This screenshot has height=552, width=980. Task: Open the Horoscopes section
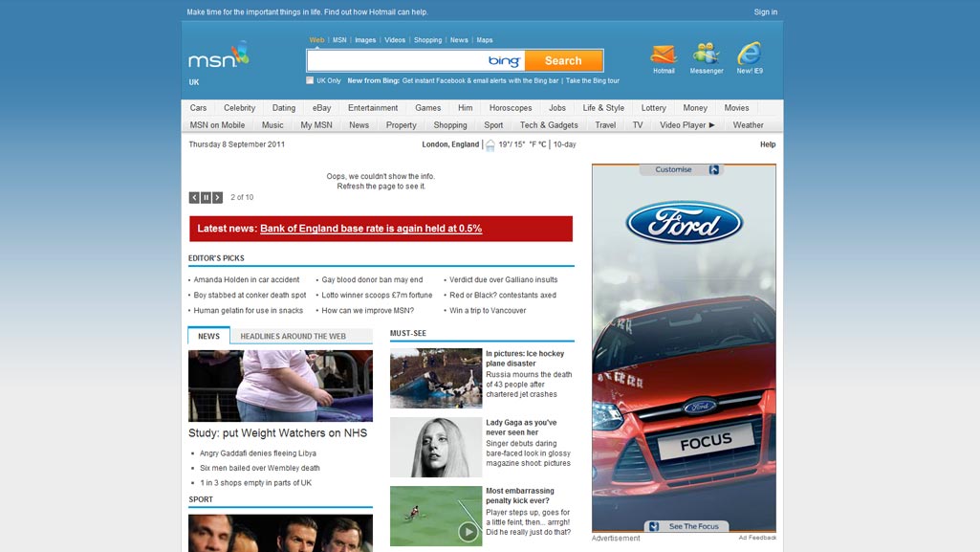tap(511, 108)
